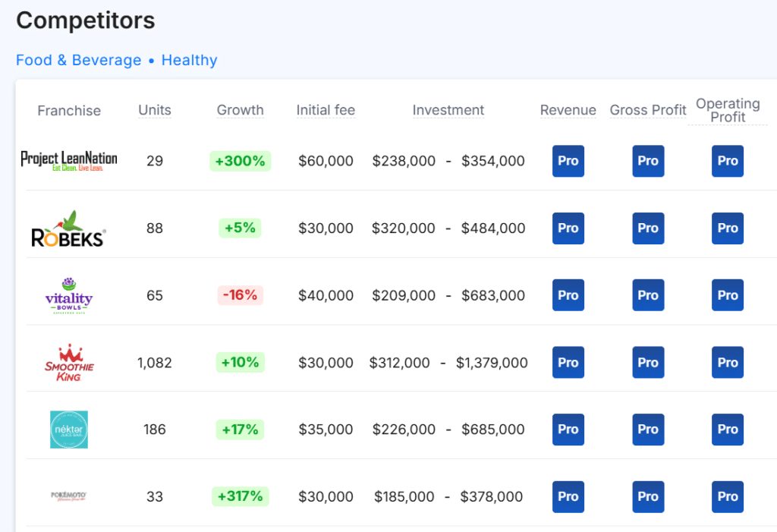The image size is (777, 532).
Task: Click Pro Revenue badge for Vitality Bowls
Action: [x=568, y=295]
